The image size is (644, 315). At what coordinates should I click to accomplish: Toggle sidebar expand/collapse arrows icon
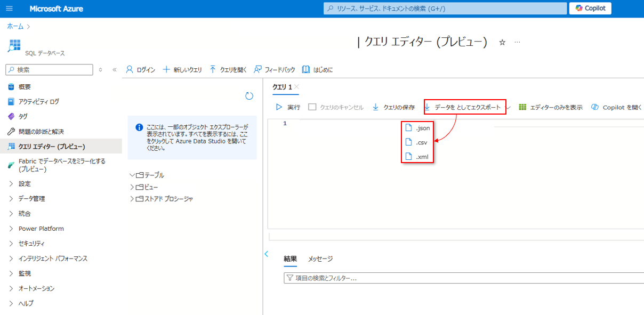click(100, 70)
